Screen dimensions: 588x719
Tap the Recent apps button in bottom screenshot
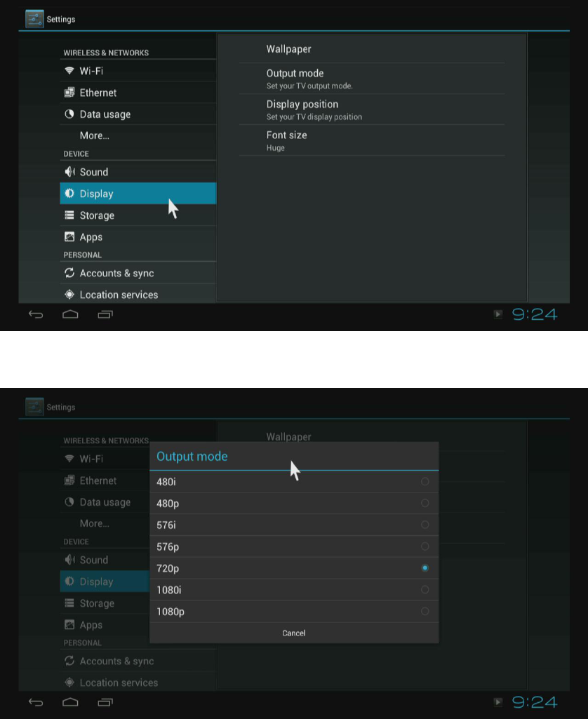(x=105, y=702)
